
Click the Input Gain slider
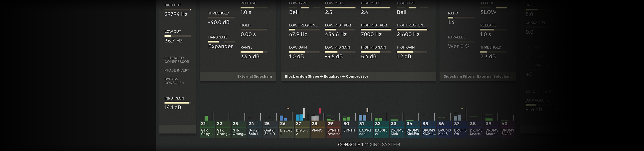click(177, 103)
